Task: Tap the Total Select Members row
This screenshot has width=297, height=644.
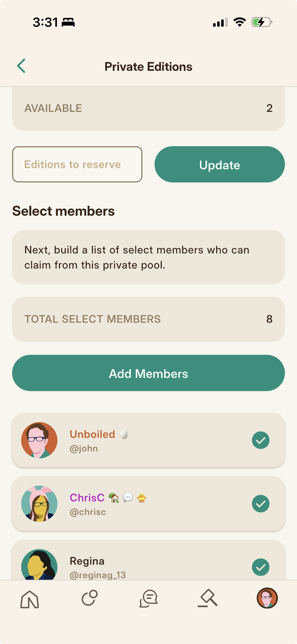Action: (x=149, y=319)
